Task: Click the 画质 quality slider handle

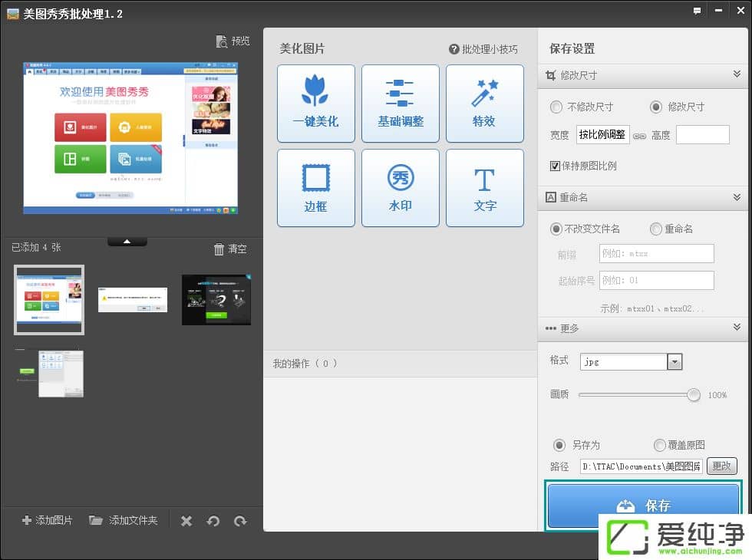Action: [694, 395]
